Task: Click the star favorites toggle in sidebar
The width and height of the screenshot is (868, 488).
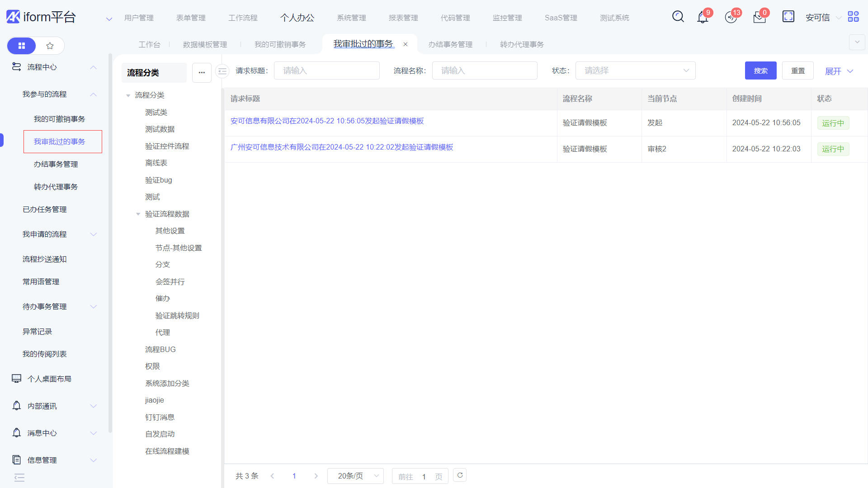Action: [50, 46]
